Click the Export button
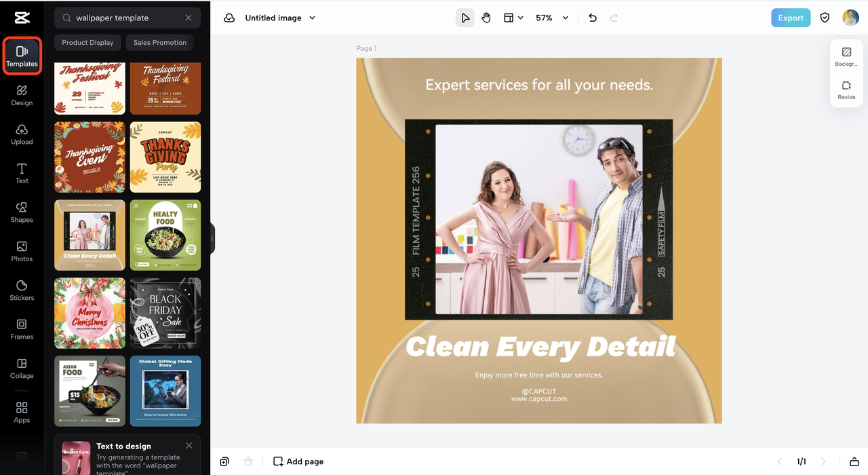 point(791,18)
